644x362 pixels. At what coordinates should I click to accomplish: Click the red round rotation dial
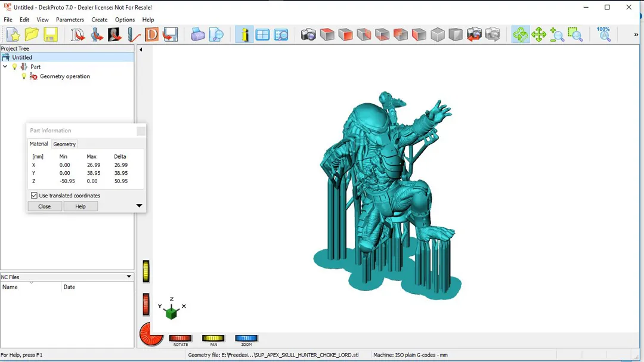(x=151, y=333)
